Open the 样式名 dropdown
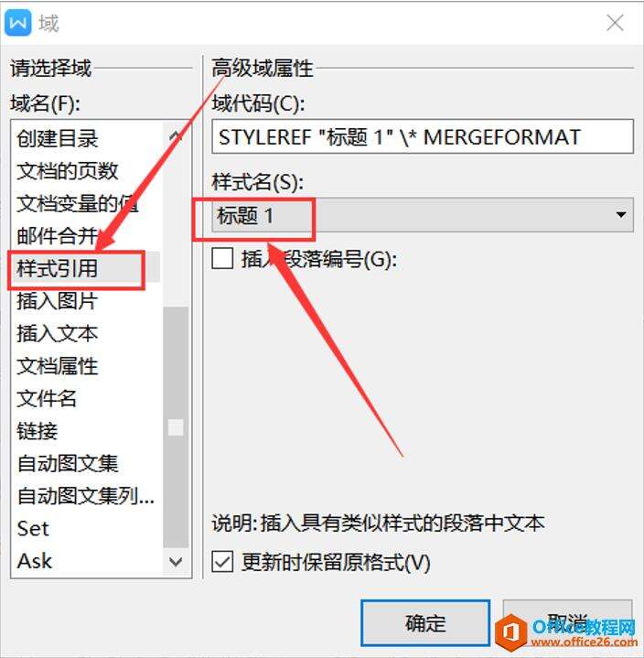The width and height of the screenshot is (644, 658). 423,215
